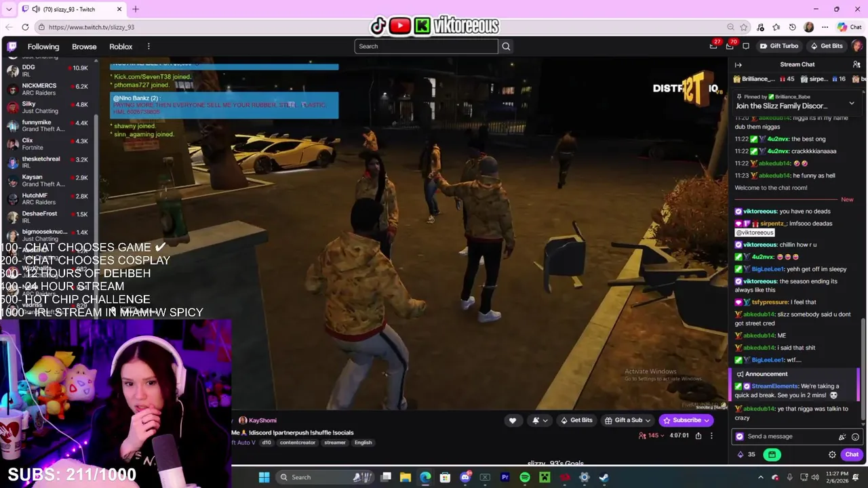Click the English language tag
Image resolution: width=868 pixels, height=488 pixels.
point(363,443)
